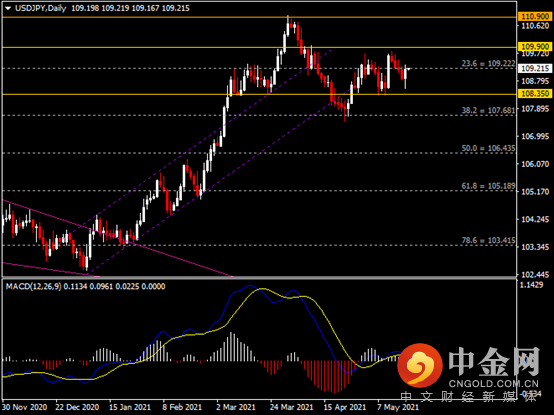Select the 109.900 yellow price label
This screenshot has height=415, width=554.
click(x=535, y=47)
